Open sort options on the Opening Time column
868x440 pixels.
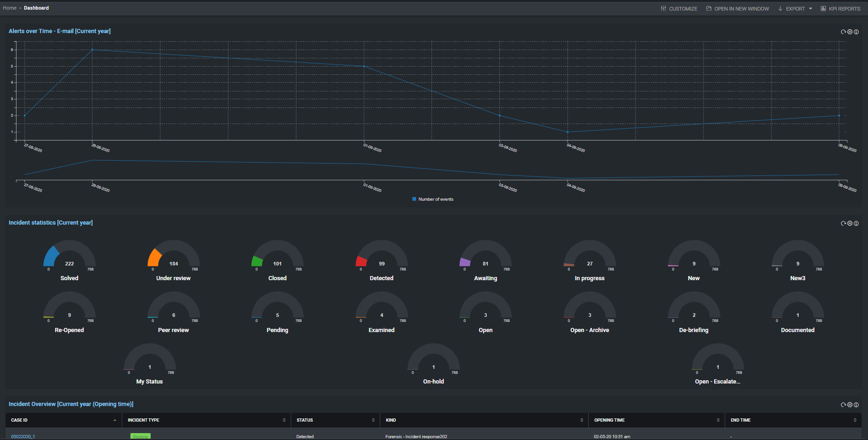click(718, 420)
